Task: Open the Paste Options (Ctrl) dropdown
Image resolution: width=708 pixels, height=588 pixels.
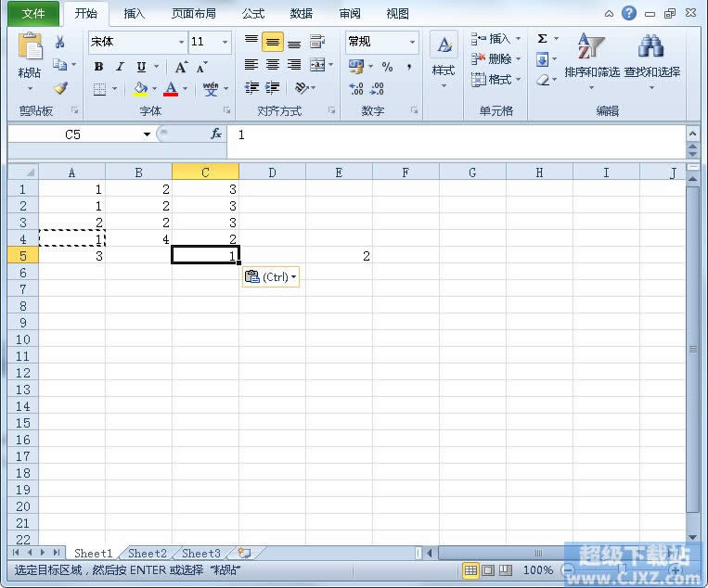Action: [x=271, y=276]
